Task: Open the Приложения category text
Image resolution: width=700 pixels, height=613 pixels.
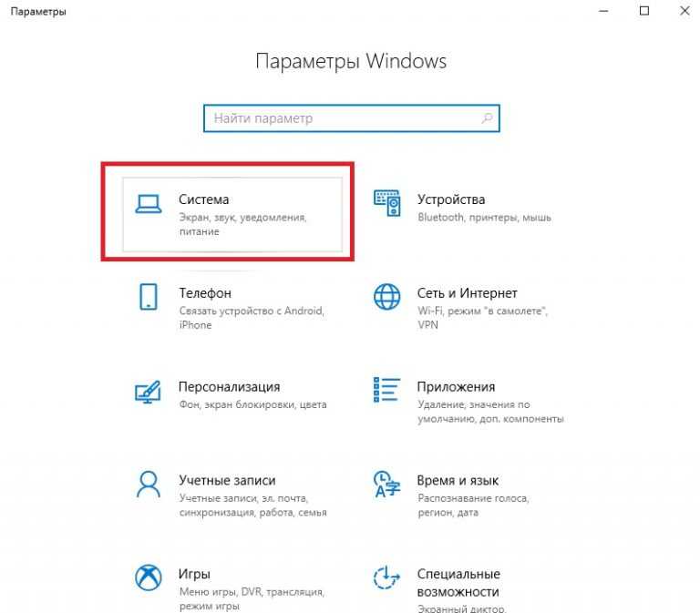Action: point(456,387)
